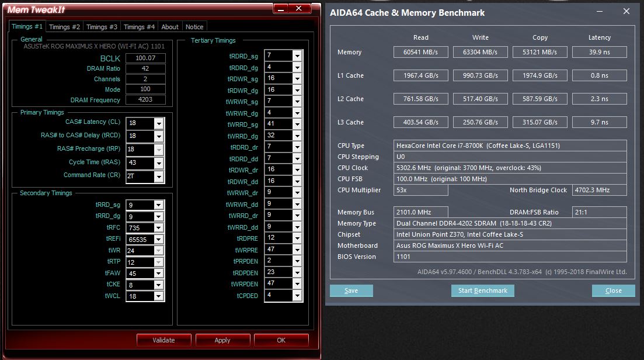Click the DRAM Frequency field 4203
The image size is (644, 360).
(x=145, y=99)
